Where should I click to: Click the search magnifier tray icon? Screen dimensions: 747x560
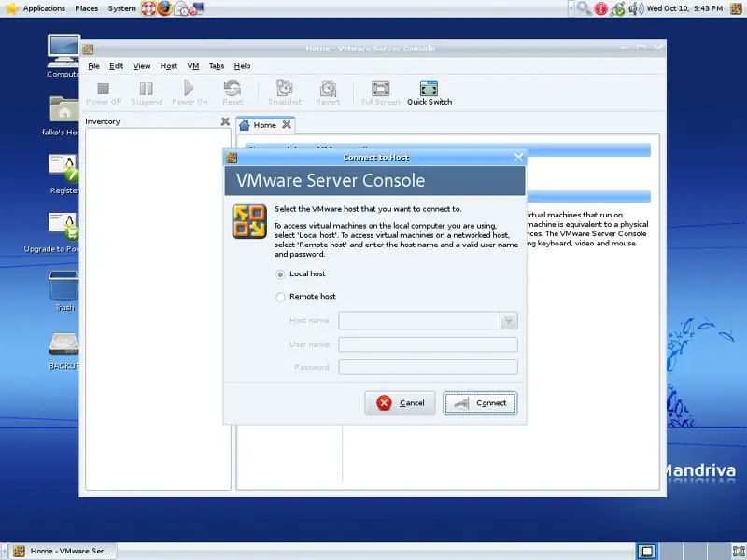click(x=585, y=8)
